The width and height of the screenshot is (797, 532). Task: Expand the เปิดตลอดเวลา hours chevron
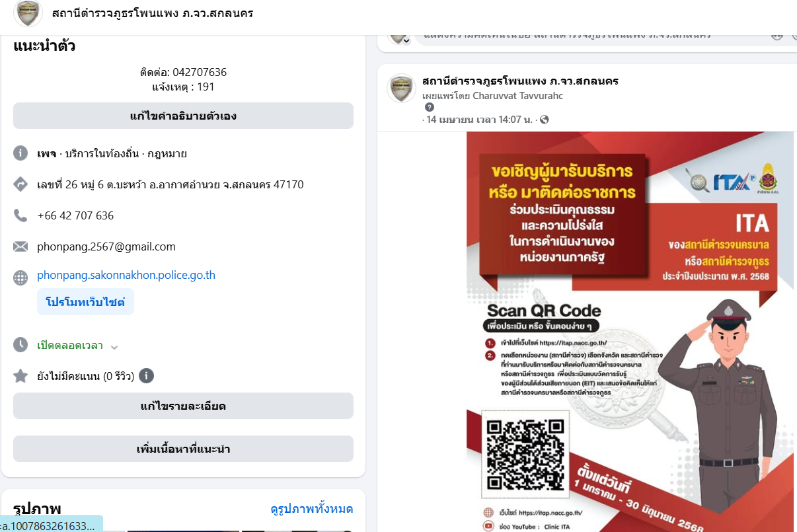pos(114,347)
